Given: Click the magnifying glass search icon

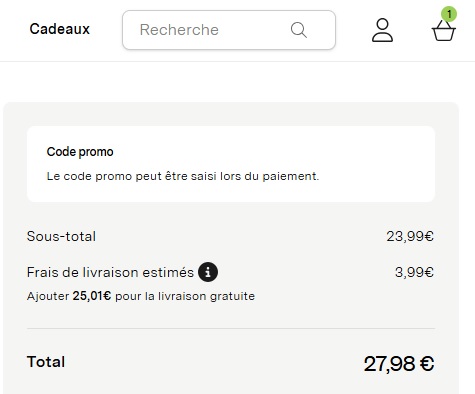Looking at the screenshot, I should coord(298,30).
